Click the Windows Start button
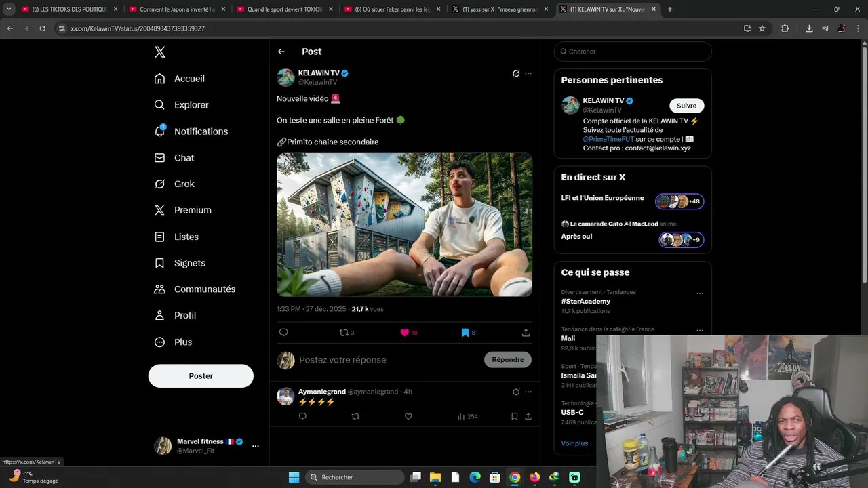Screen dimensions: 868x488 (294, 477)
